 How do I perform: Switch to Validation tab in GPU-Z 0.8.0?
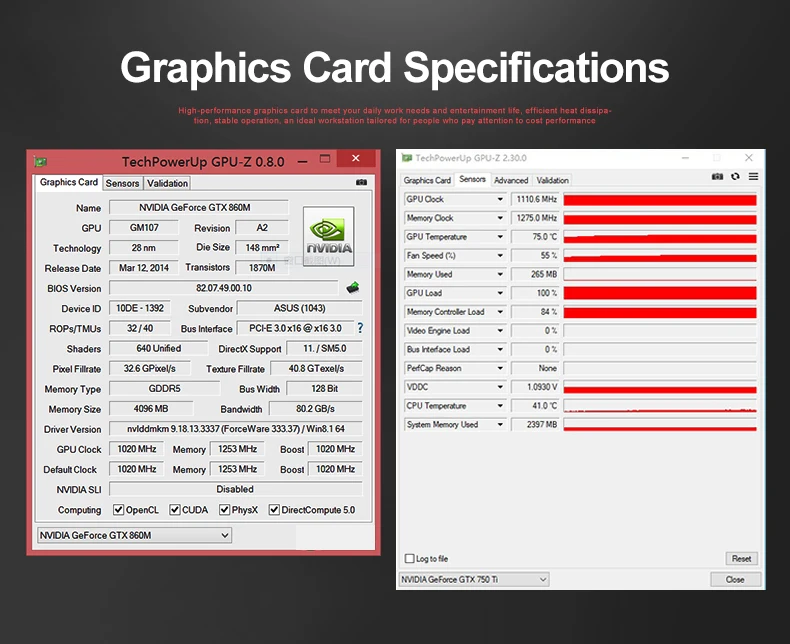point(167,183)
